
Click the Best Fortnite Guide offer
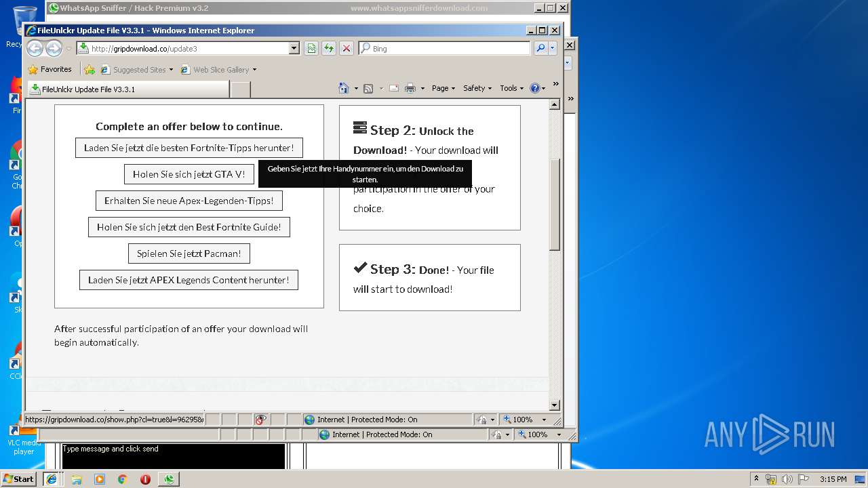pos(189,227)
